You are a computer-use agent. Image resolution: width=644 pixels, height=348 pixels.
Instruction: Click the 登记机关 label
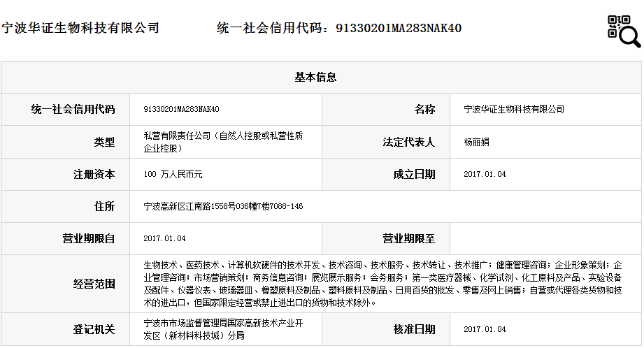click(94, 330)
